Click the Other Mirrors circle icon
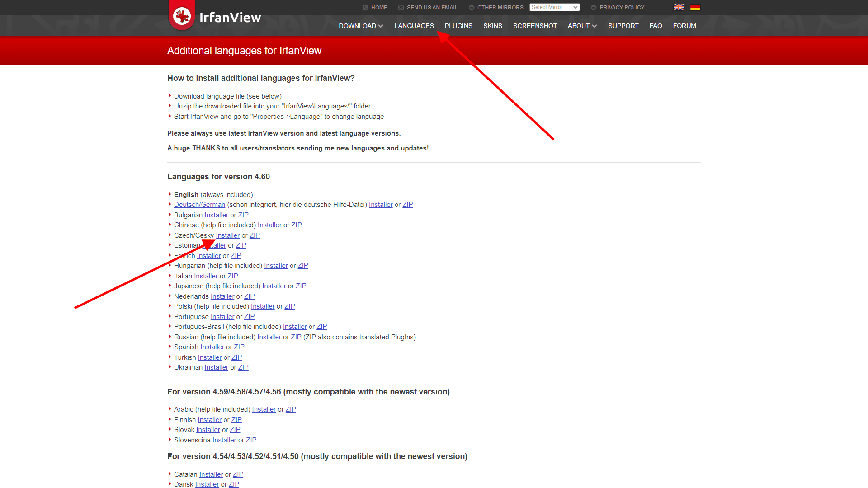Image resolution: width=868 pixels, height=488 pixels. coord(472,8)
